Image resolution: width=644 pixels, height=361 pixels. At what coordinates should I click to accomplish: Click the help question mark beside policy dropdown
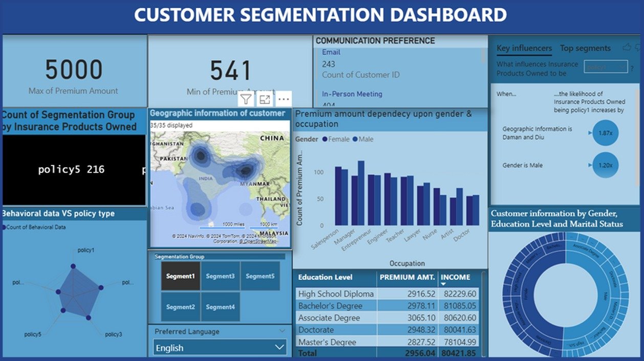(632, 67)
